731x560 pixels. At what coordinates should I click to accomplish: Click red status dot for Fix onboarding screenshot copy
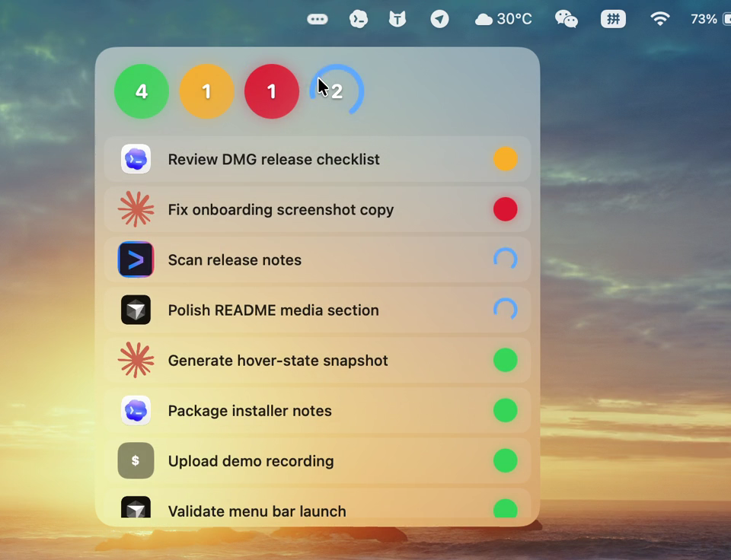pyautogui.click(x=506, y=209)
